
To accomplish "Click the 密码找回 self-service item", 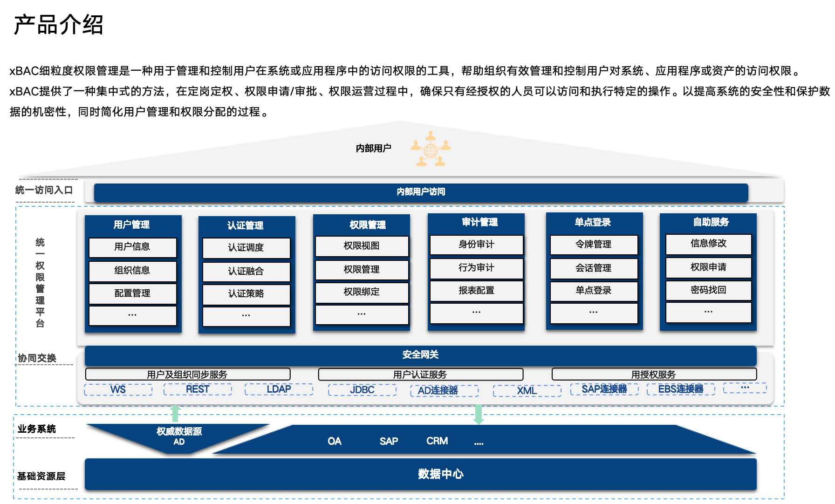I will (708, 290).
